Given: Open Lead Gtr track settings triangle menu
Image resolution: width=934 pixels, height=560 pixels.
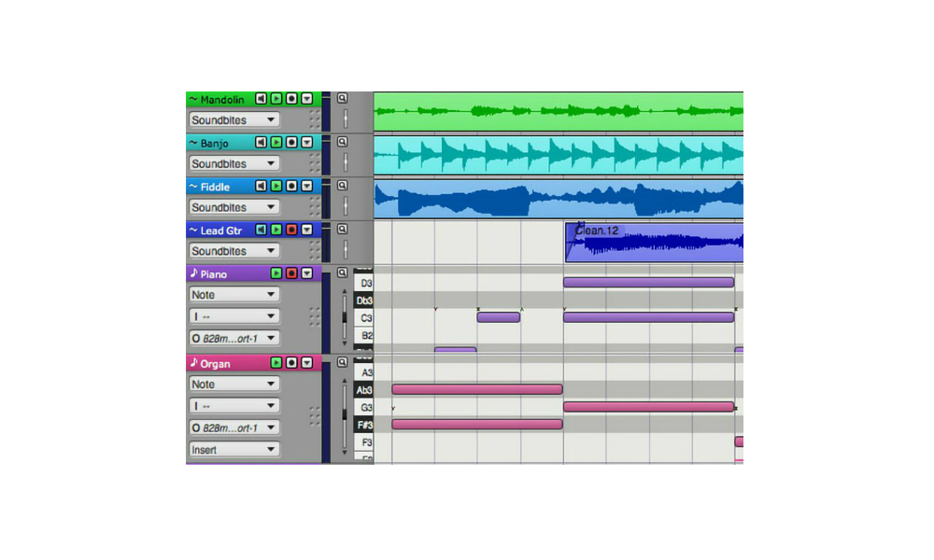Looking at the screenshot, I should [306, 230].
